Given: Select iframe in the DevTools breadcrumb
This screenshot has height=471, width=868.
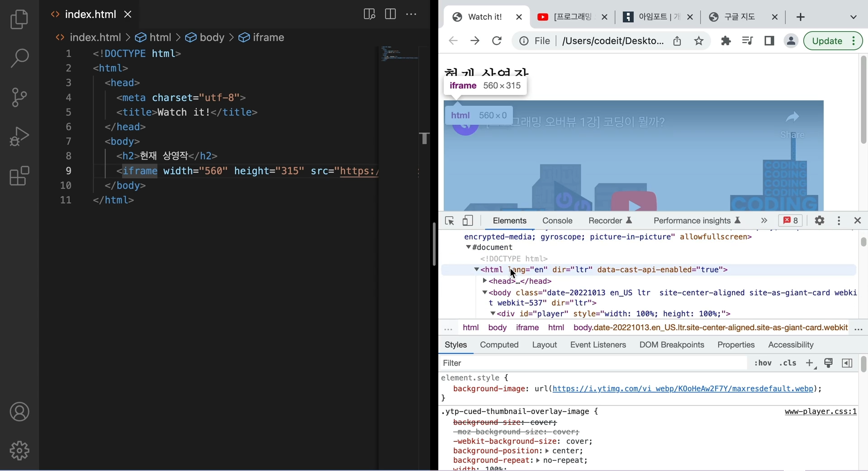Looking at the screenshot, I should (527, 328).
